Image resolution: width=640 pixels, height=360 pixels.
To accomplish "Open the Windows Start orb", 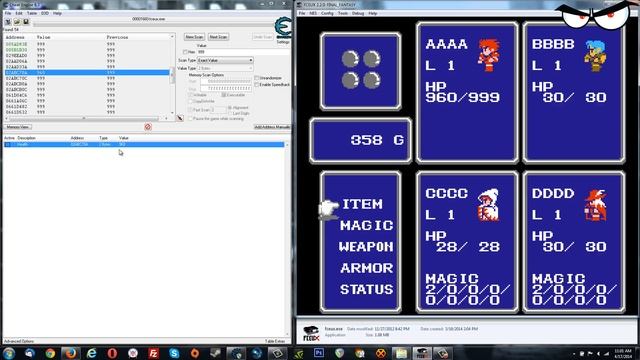I will point(9,353).
